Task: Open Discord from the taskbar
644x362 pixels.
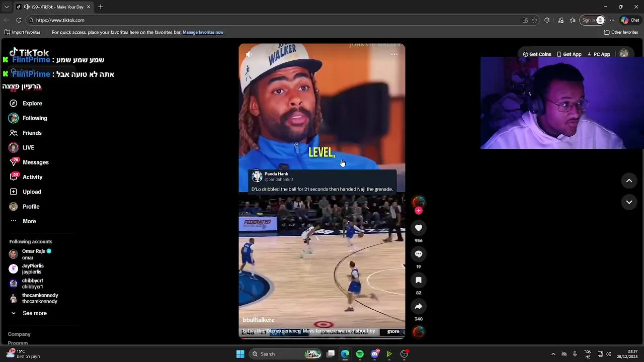Action: pos(374,354)
